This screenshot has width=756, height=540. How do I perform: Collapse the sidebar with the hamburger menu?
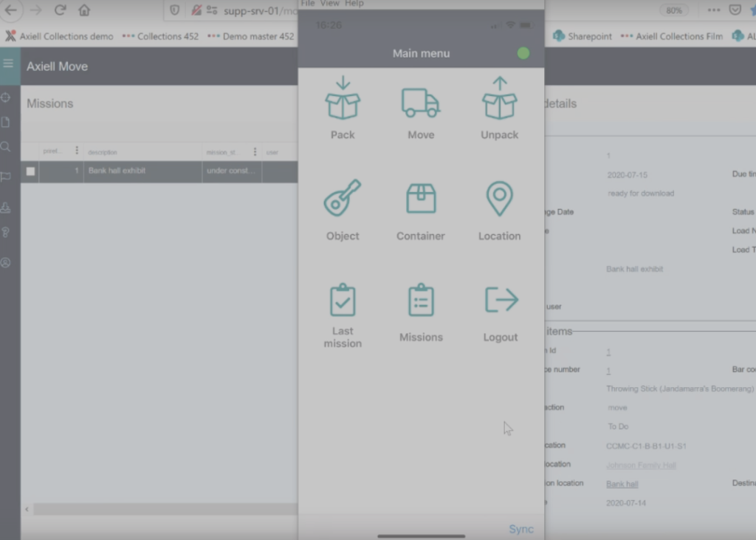point(8,65)
